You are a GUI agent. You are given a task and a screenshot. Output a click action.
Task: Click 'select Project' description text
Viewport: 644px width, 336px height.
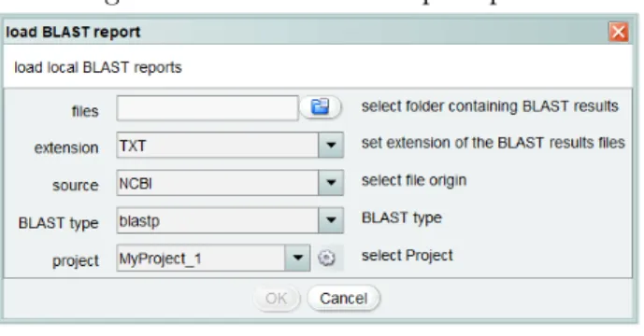(407, 256)
